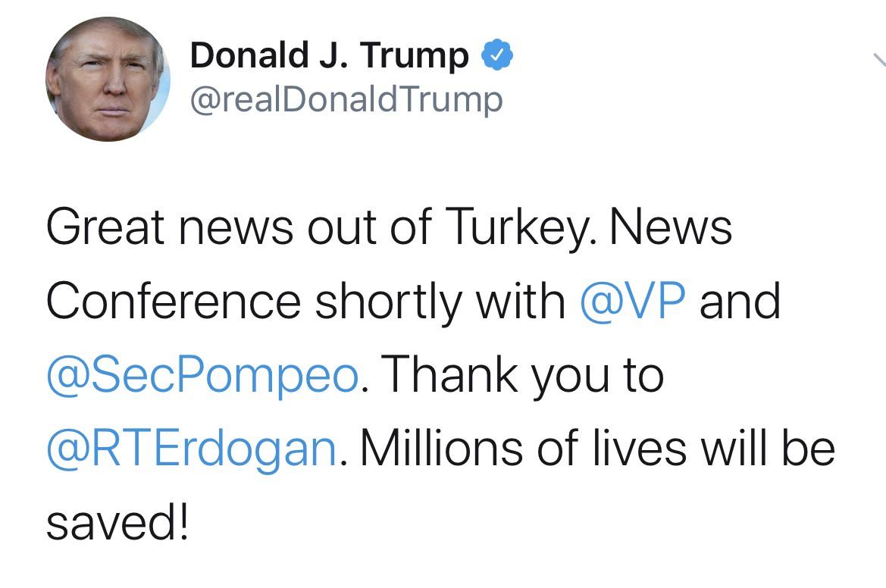Click the word "shortly" in the tweet
This screenshot has height=588, width=886.
[388, 301]
